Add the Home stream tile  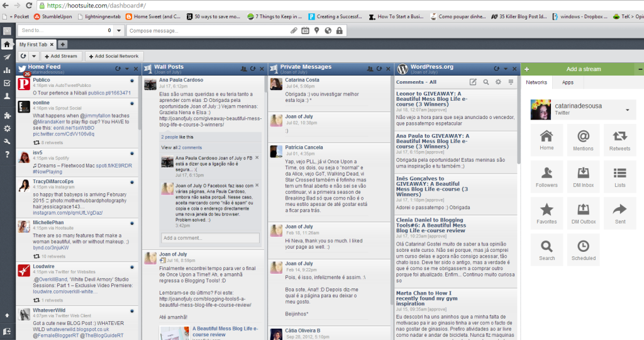tap(547, 140)
